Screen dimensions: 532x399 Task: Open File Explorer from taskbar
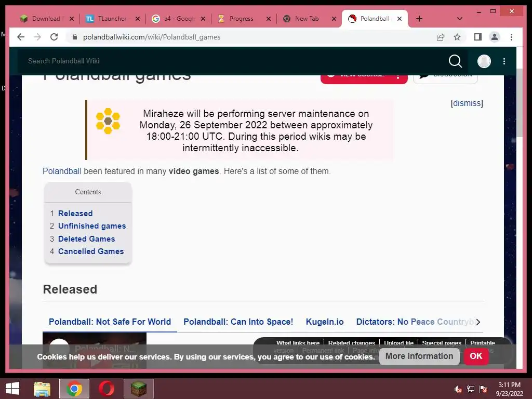pyautogui.click(x=42, y=389)
